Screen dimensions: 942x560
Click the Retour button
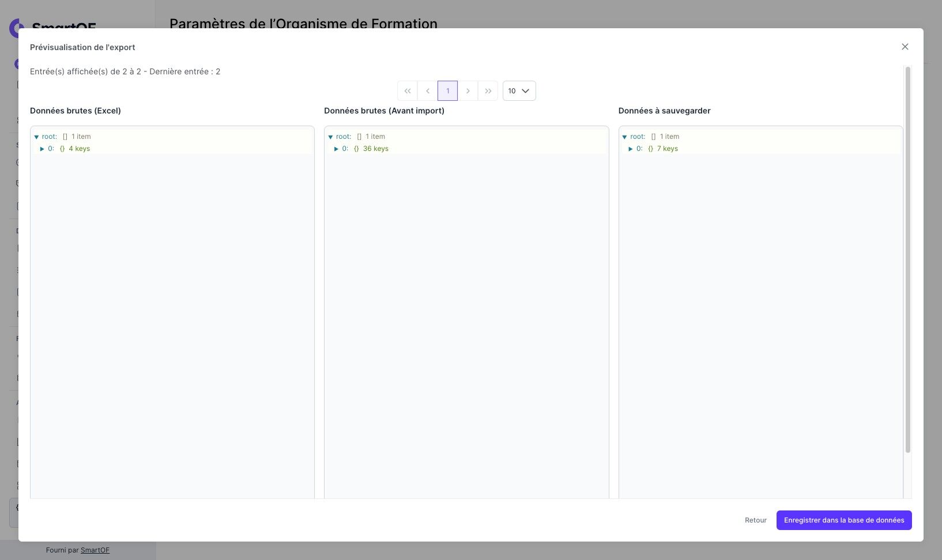(x=755, y=520)
